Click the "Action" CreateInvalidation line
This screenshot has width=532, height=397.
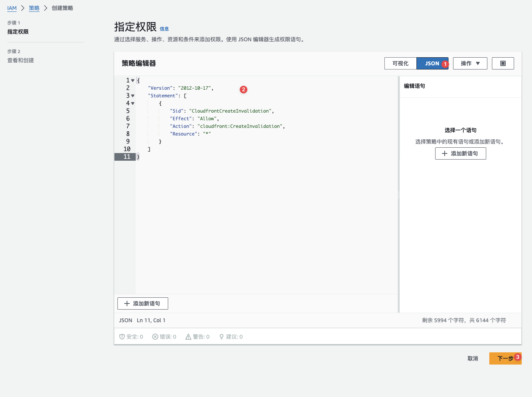(228, 126)
